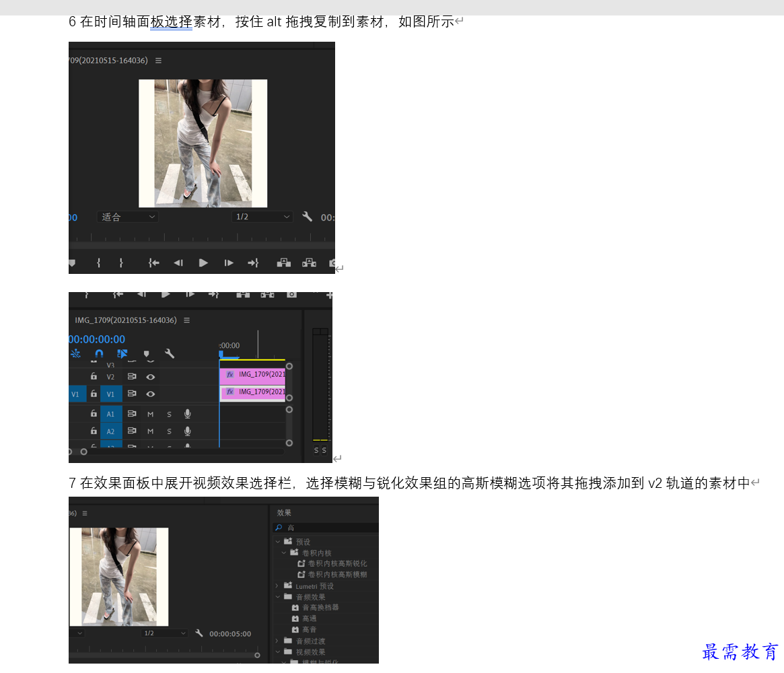784x673 pixels.
Task: Click left solo S button under audio meter
Action: [316, 450]
